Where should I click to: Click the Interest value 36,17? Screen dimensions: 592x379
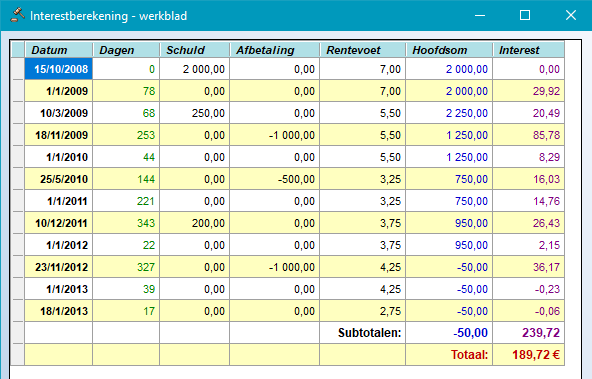(x=529, y=267)
